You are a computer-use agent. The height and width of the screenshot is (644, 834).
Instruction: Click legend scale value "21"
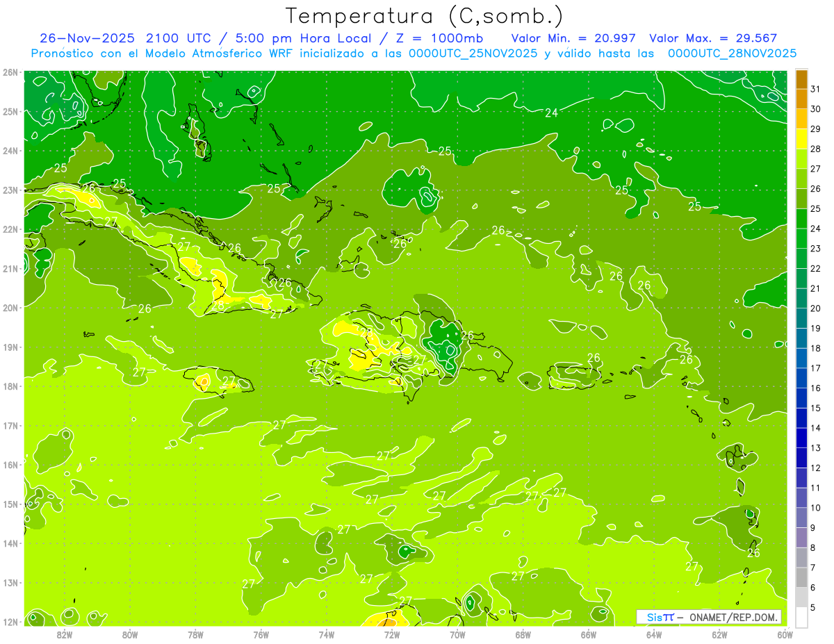click(816, 288)
